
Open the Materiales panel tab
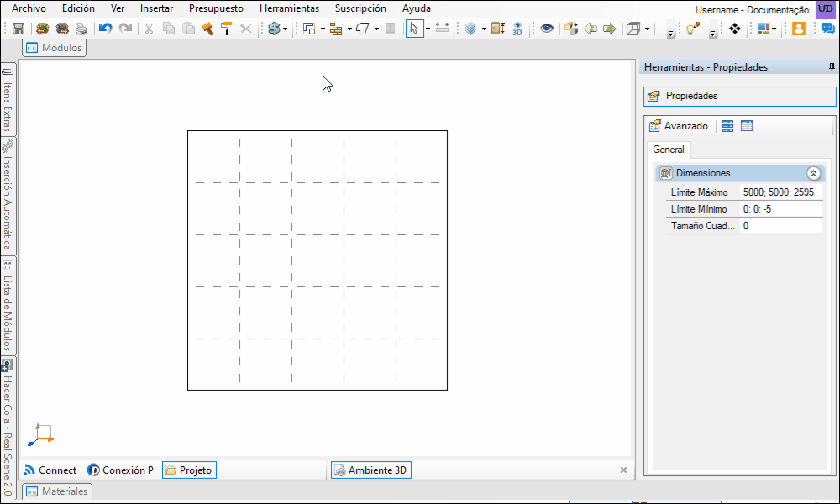pos(57,491)
